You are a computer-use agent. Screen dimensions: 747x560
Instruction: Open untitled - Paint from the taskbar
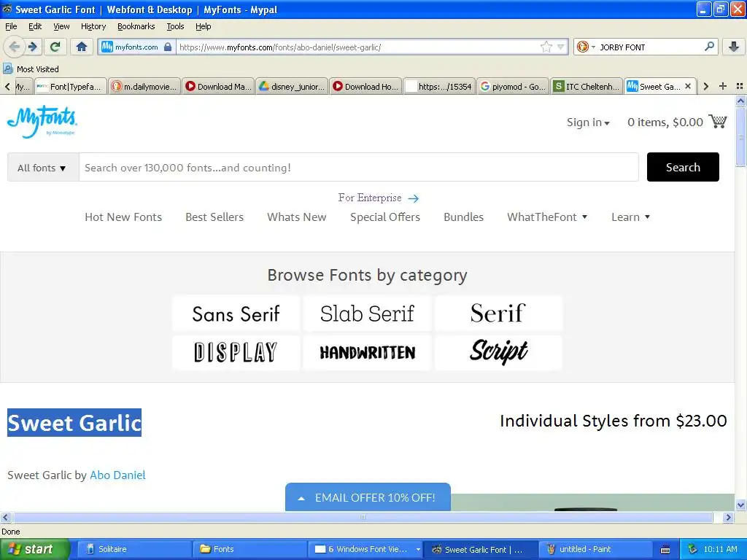pyautogui.click(x=595, y=549)
